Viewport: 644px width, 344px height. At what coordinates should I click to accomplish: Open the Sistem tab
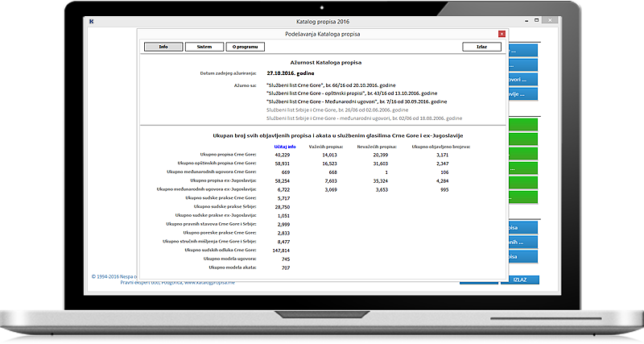[204, 47]
